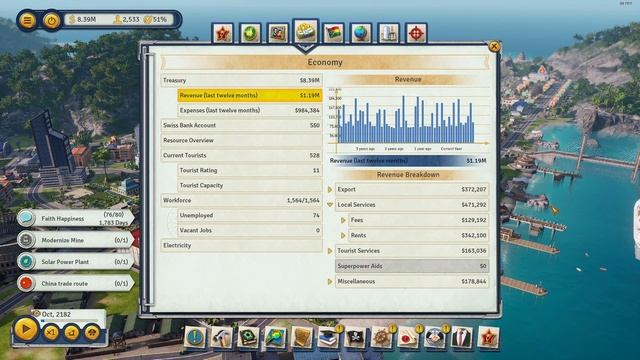Open the red star almanac tab

point(223,33)
